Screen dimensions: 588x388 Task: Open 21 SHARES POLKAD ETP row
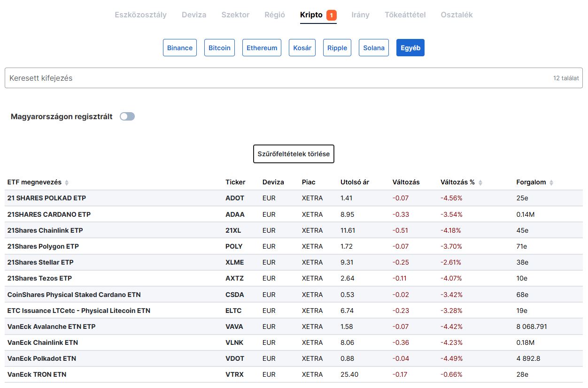[x=294, y=198]
